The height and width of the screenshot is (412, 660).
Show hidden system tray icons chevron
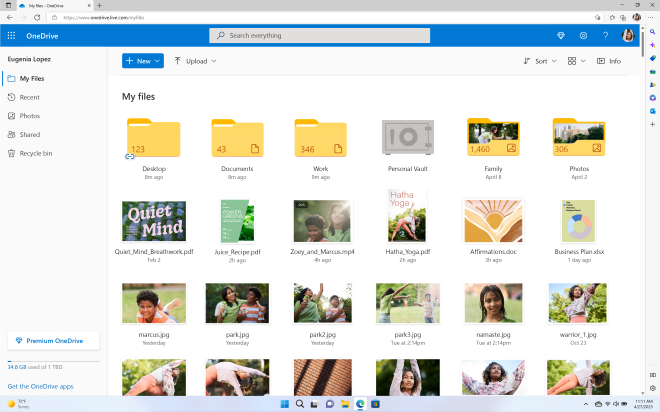click(585, 404)
